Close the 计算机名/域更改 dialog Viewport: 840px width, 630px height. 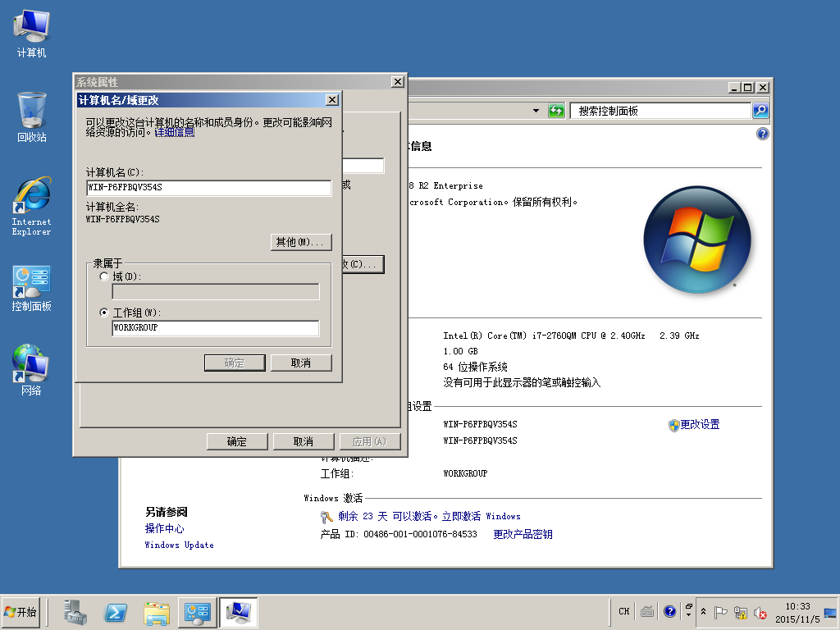(x=332, y=100)
